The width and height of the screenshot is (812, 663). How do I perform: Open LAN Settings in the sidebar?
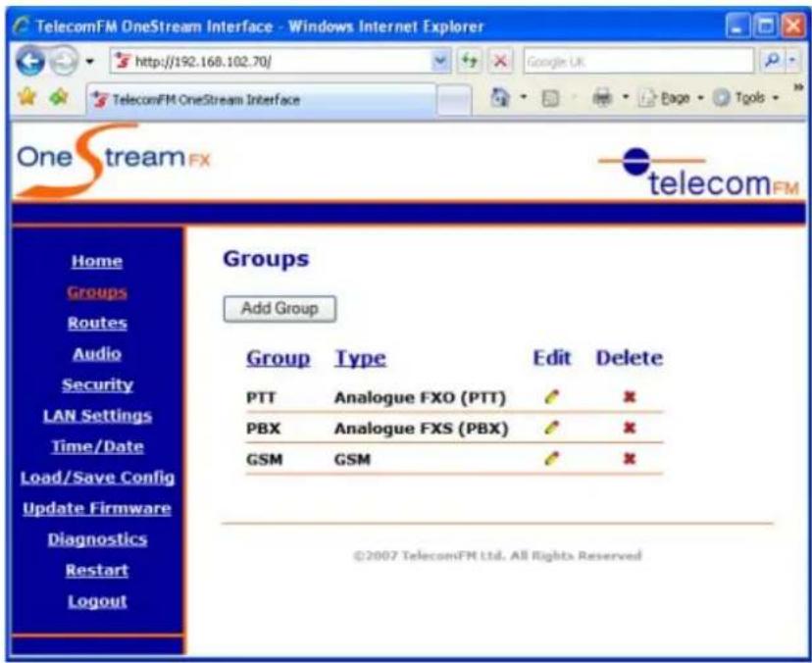pos(97,416)
